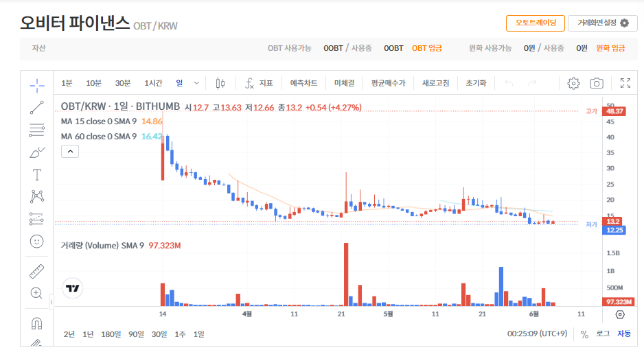Select the crosshair cursor tool
This screenshot has height=350, width=644.
coord(37,86)
